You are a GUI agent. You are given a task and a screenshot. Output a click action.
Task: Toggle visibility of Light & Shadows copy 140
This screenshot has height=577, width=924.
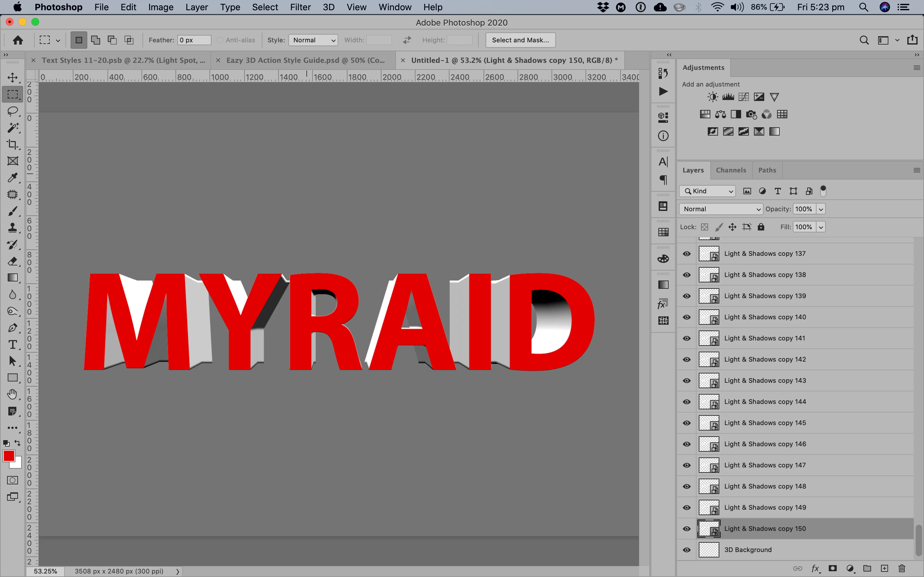[687, 317]
